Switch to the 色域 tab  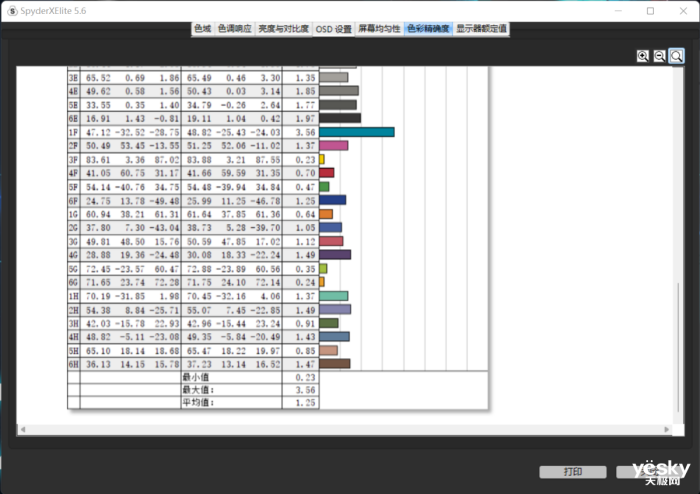coord(203,29)
